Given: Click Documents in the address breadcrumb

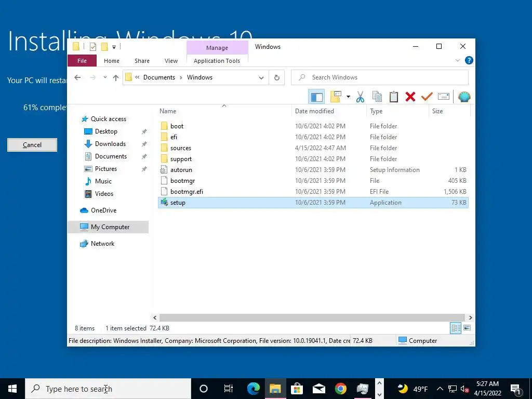Looking at the screenshot, I should [159, 77].
